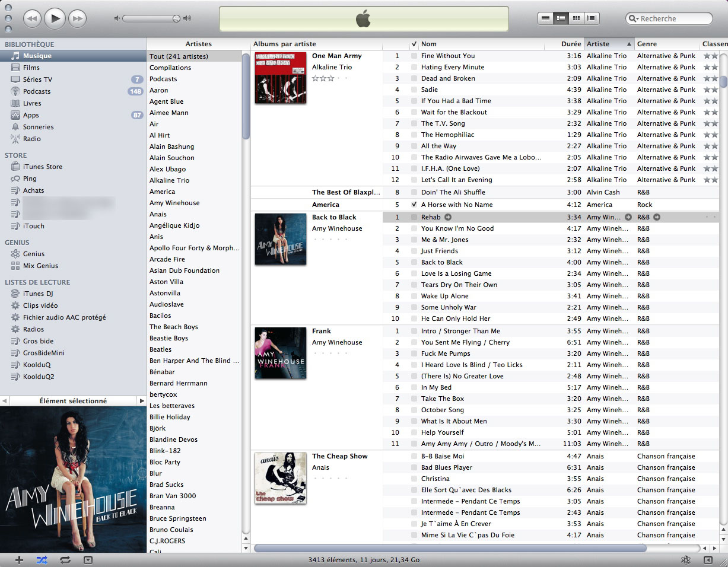Click the Frank album cover thumbnail
The width and height of the screenshot is (728, 567).
point(281,353)
